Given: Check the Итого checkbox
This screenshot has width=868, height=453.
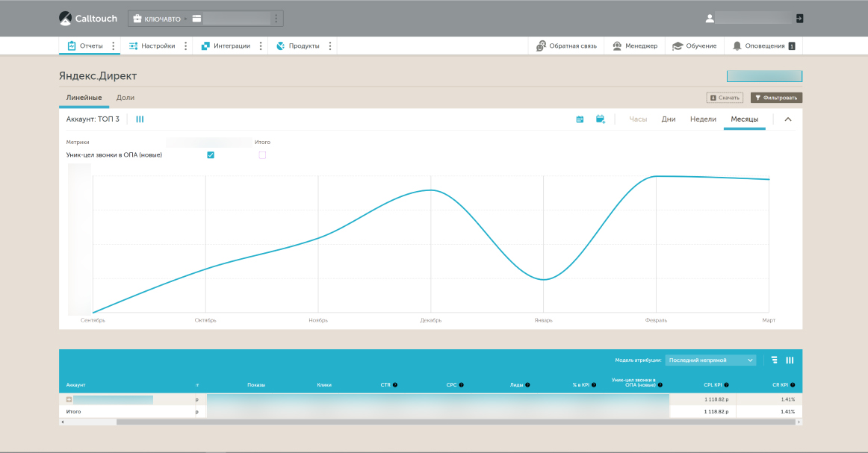Looking at the screenshot, I should (262, 155).
